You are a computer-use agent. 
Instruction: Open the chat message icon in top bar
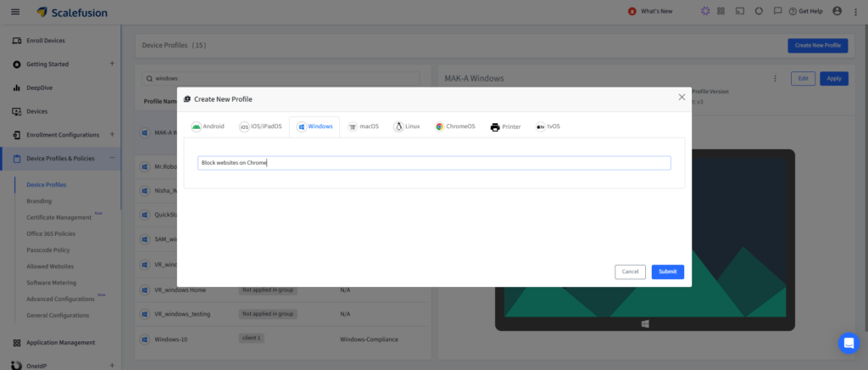778,11
